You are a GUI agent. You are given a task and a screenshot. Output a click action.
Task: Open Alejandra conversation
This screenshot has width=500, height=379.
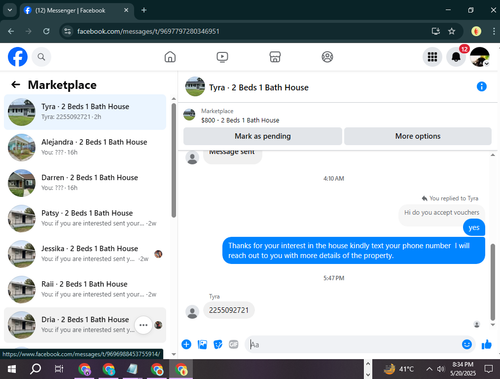pyautogui.click(x=85, y=147)
